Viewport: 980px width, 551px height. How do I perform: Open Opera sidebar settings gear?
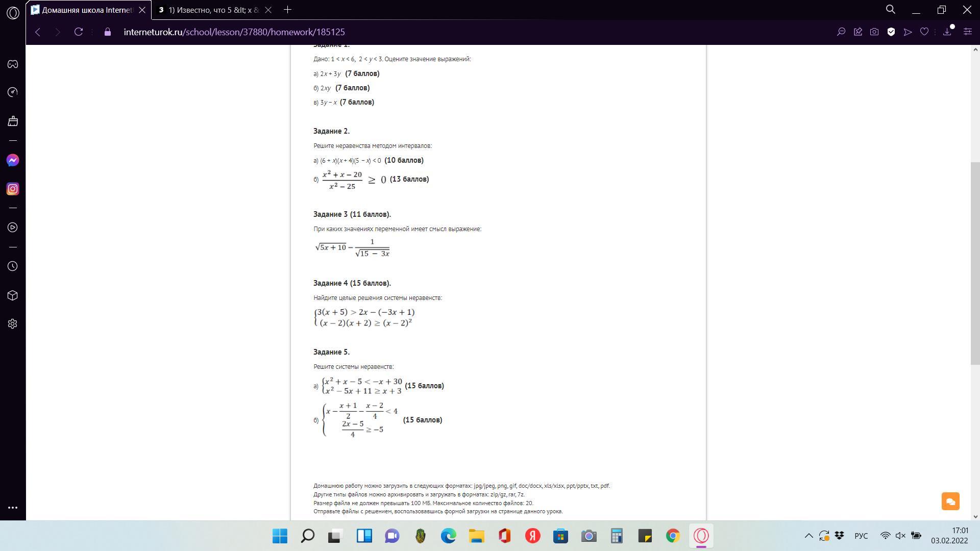point(13,324)
